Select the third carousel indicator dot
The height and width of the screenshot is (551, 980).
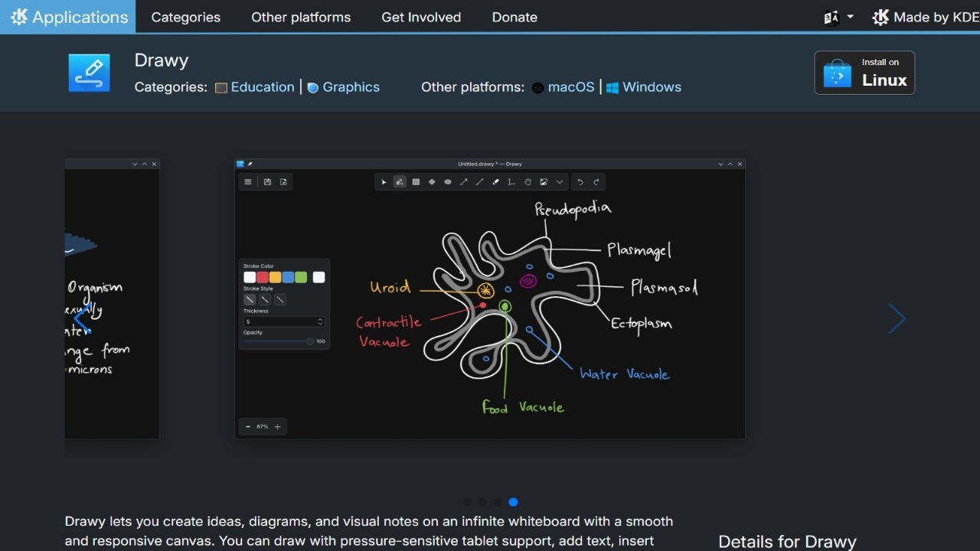[x=498, y=502]
